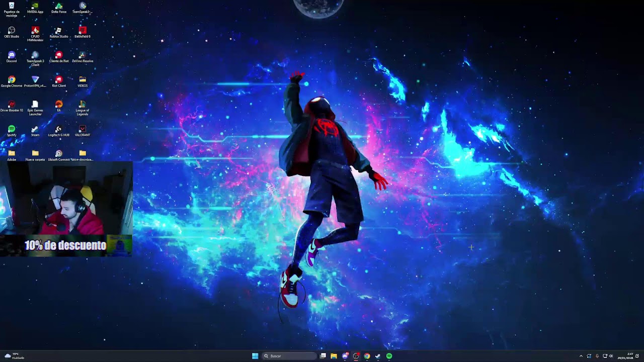Select the League of Legends desktop shortcut

(x=83, y=108)
